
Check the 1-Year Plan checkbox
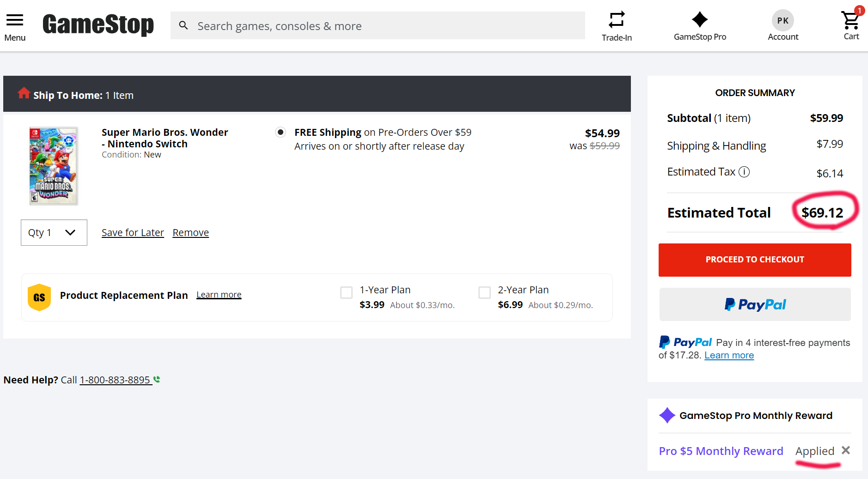[346, 292]
